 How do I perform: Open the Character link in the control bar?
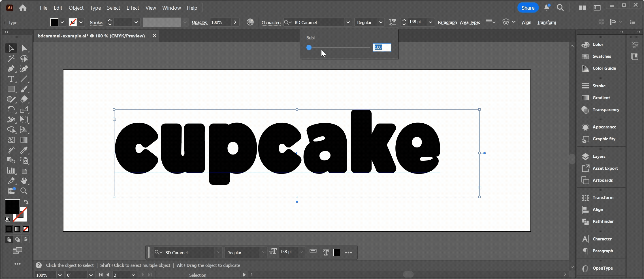(271, 22)
